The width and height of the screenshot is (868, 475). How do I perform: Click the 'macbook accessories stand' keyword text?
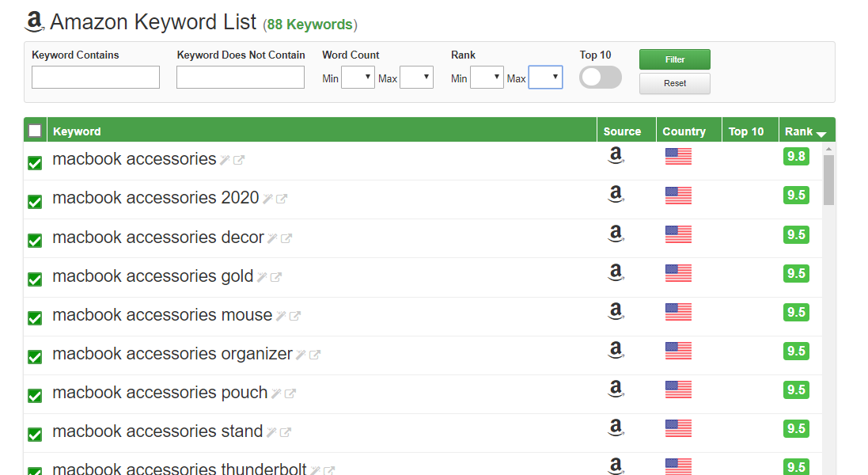(x=157, y=431)
